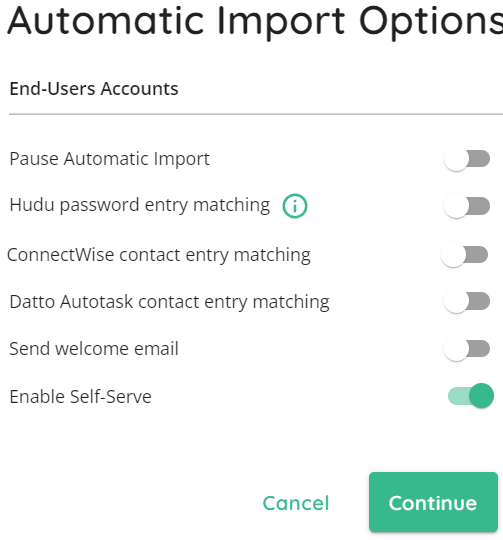This screenshot has height=540, width=503.
Task: Turn on ConnectWise contact entry matching
Action: 464,255
